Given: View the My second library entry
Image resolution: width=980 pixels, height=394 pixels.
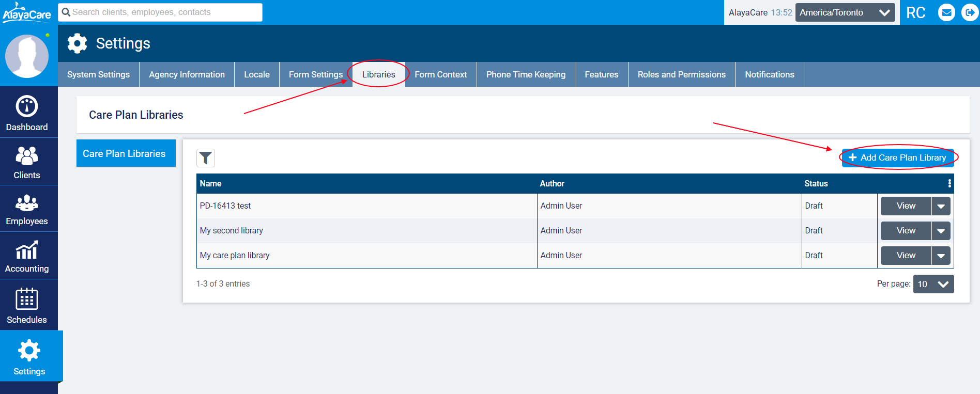Looking at the screenshot, I should pyautogui.click(x=906, y=231).
